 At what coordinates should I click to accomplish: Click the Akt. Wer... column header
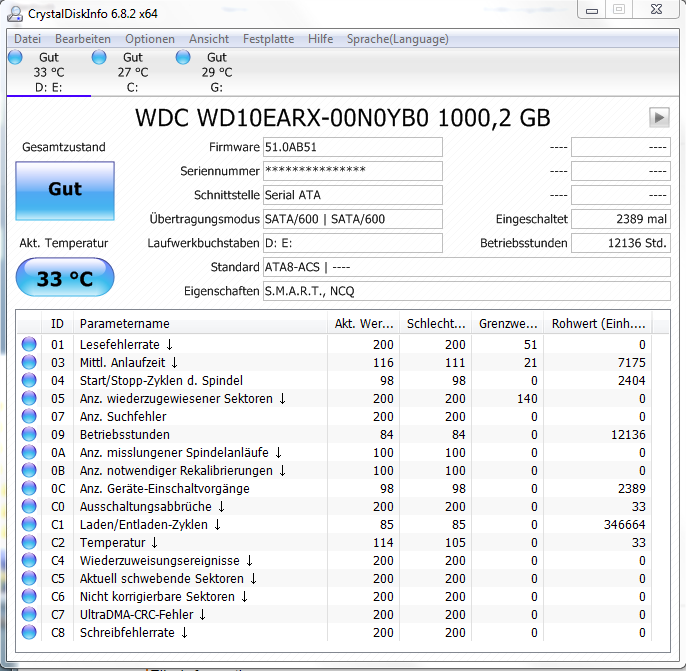[363, 324]
